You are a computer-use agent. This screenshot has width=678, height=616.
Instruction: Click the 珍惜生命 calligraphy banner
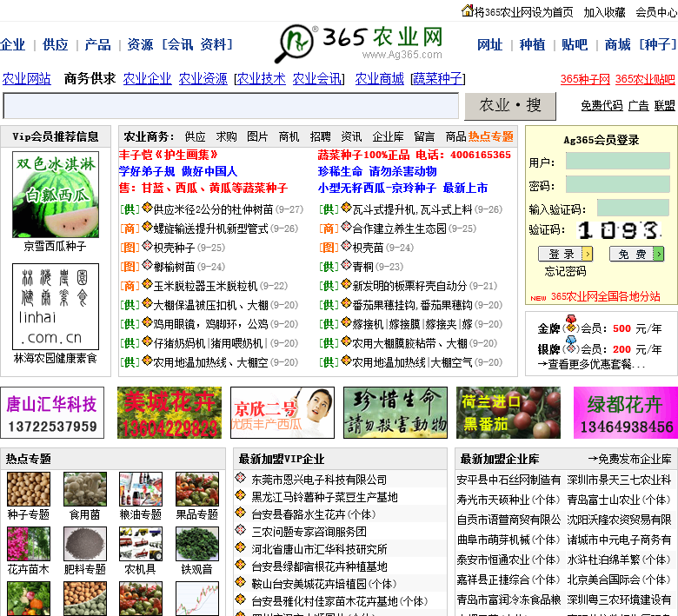point(395,413)
